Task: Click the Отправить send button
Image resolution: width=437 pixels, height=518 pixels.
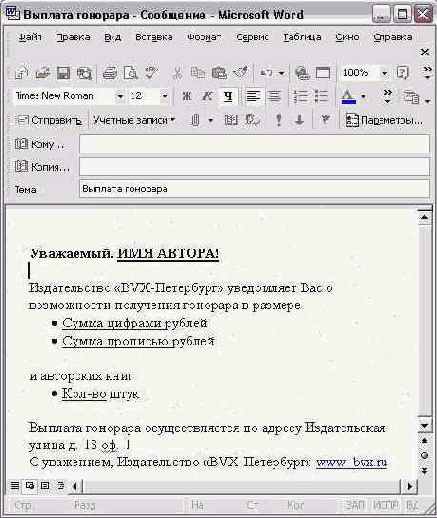Action: pyautogui.click(x=49, y=120)
